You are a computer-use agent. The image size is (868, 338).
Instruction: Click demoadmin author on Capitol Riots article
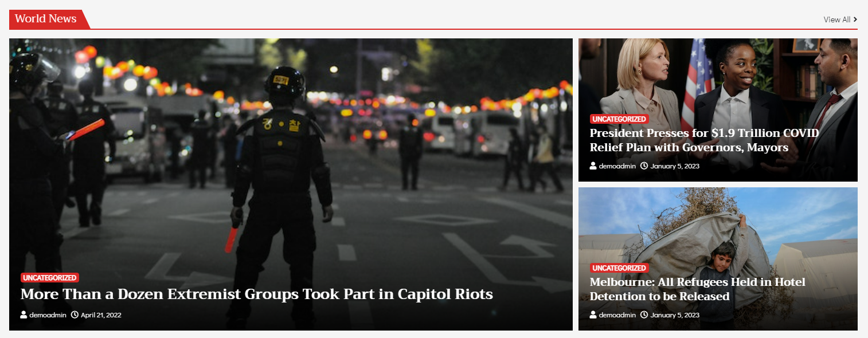click(x=48, y=315)
